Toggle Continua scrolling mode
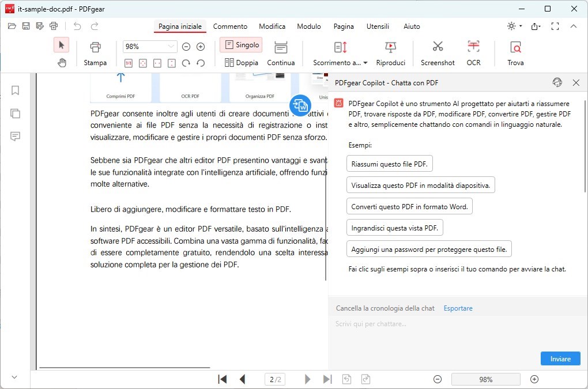Screen dimensions: 588x389 [x=281, y=54]
